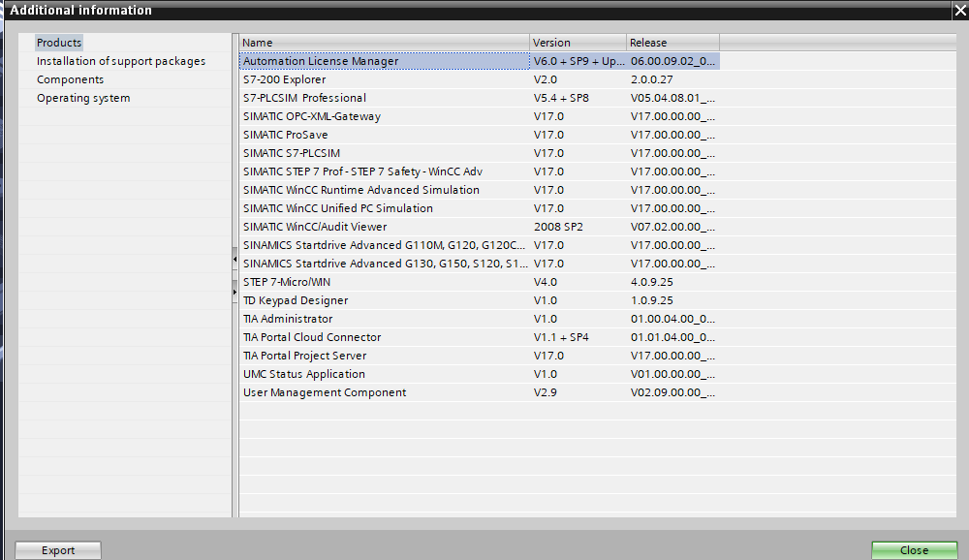
Task: Select the Components category
Action: pyautogui.click(x=70, y=79)
